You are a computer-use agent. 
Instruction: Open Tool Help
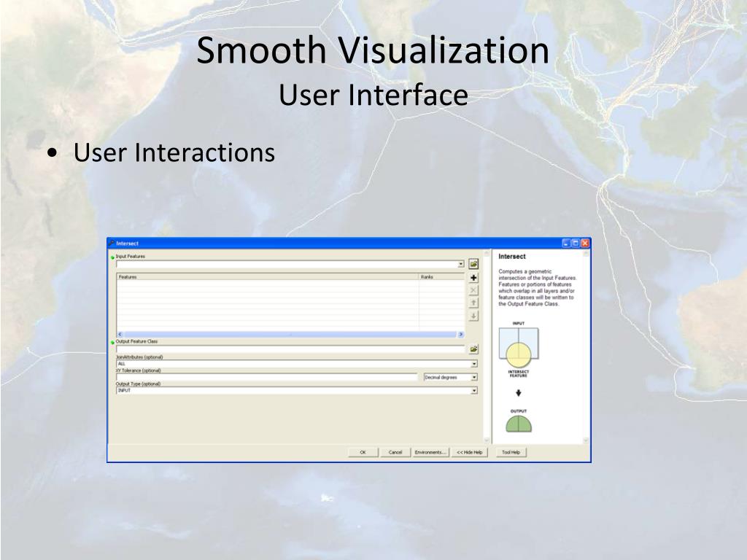click(511, 452)
